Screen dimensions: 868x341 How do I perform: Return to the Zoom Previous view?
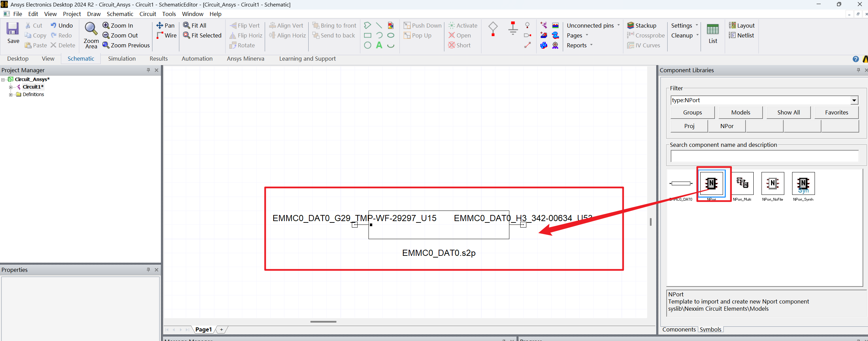[x=126, y=45]
